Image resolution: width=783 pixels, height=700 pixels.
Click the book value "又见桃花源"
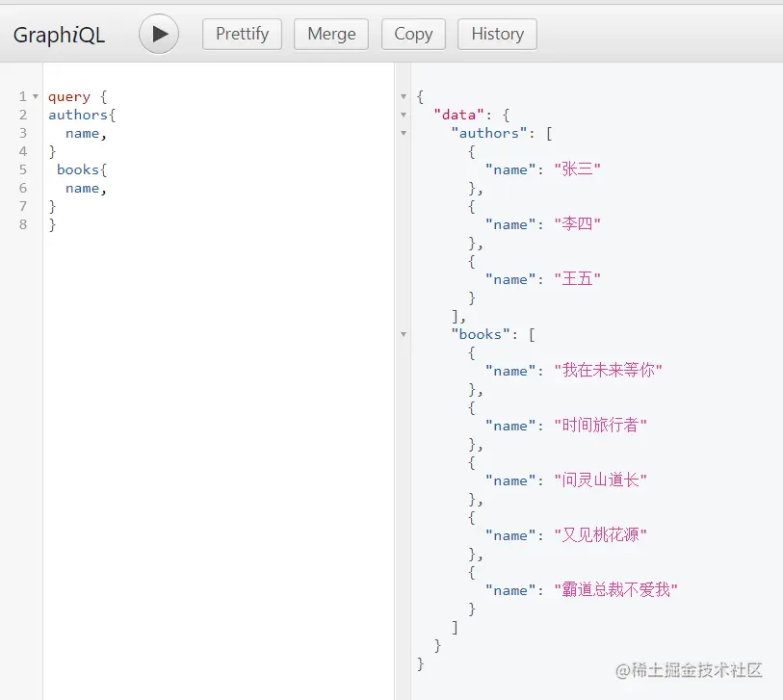click(x=601, y=535)
